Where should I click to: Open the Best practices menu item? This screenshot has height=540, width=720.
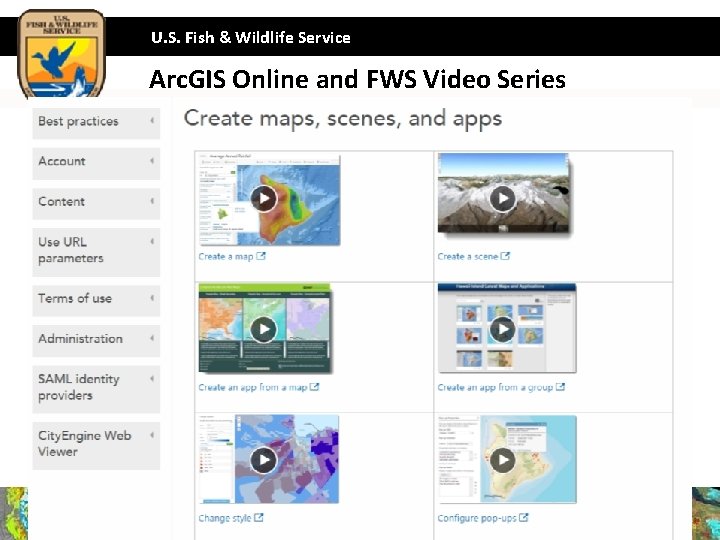(x=96, y=123)
